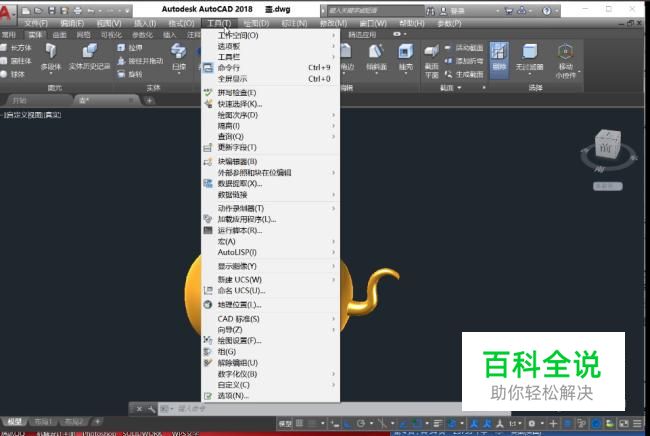Viewport: 650px width, 436px height.
Task: Expand 外部参照和块在位编辑 submenu
Action: [x=270, y=172]
